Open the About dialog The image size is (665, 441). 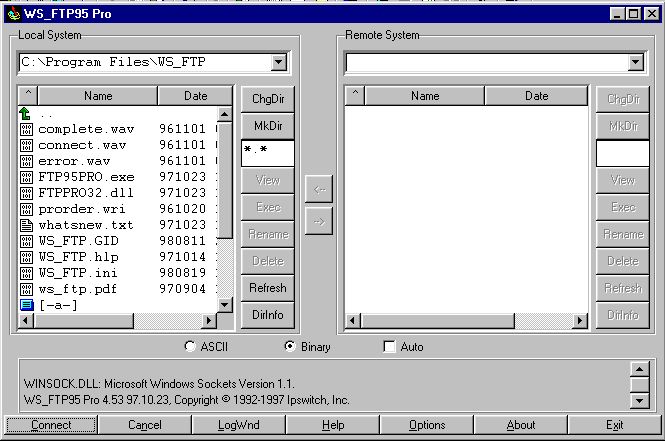pyautogui.click(x=521, y=424)
